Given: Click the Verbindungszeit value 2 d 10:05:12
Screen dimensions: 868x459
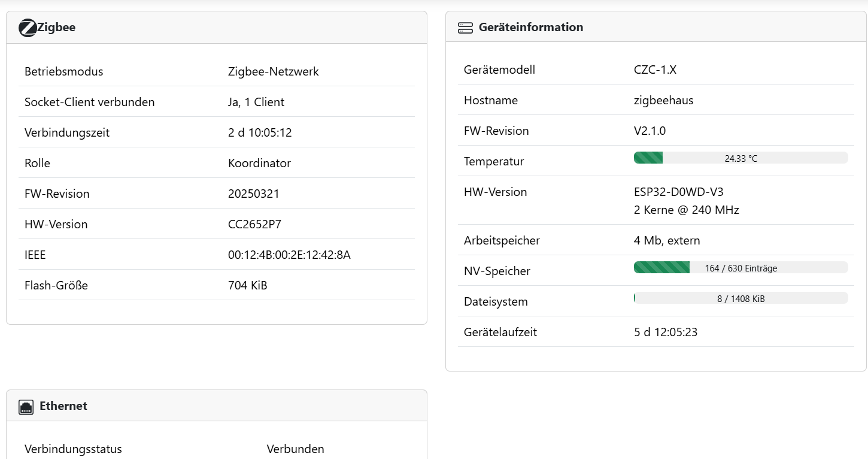Looking at the screenshot, I should point(260,133).
